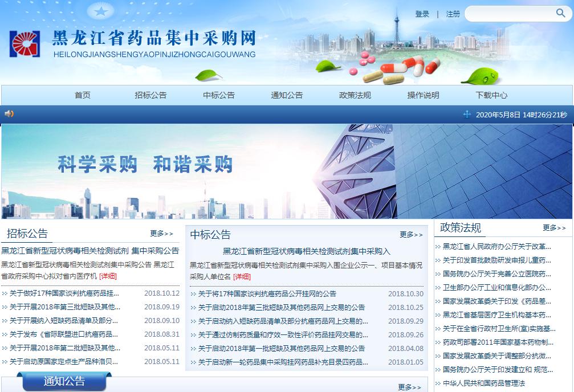Click the snowflake icon beside the date display
Screen dimensions: 574x392
(467, 114)
